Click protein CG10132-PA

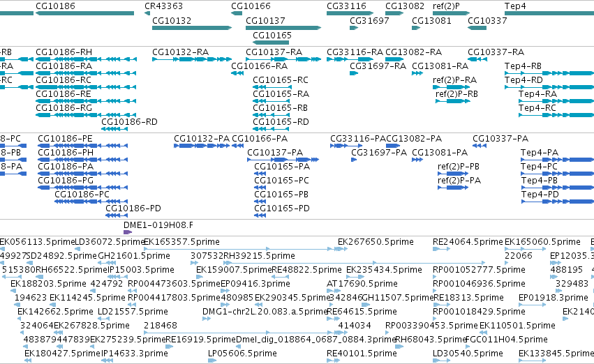202,146
